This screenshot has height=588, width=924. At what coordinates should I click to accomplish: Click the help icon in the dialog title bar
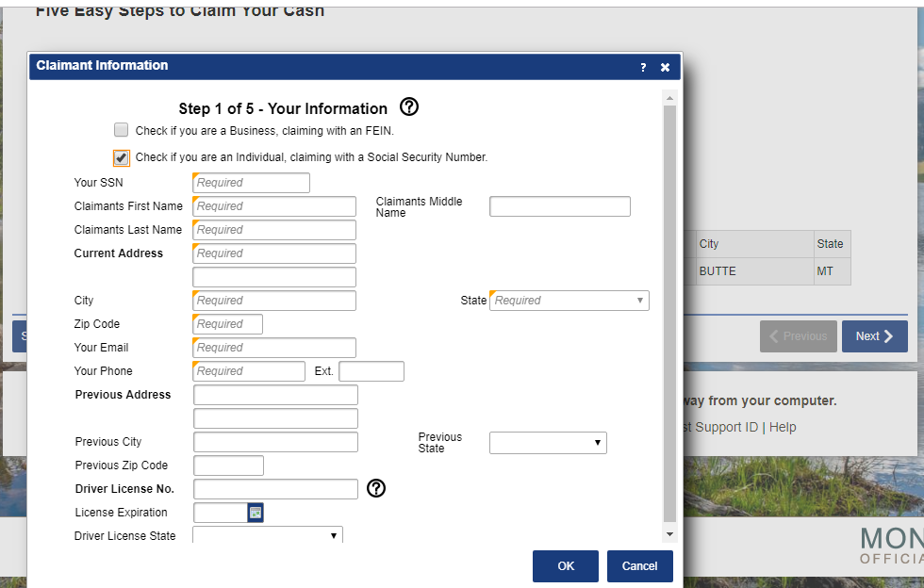tap(643, 67)
